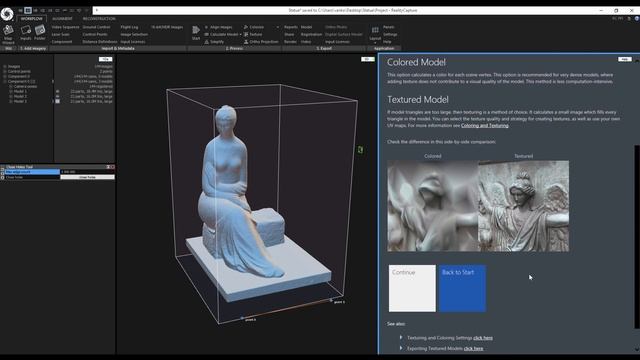The image size is (640, 360).
Task: Open the application Panels option
Action: point(389,27)
